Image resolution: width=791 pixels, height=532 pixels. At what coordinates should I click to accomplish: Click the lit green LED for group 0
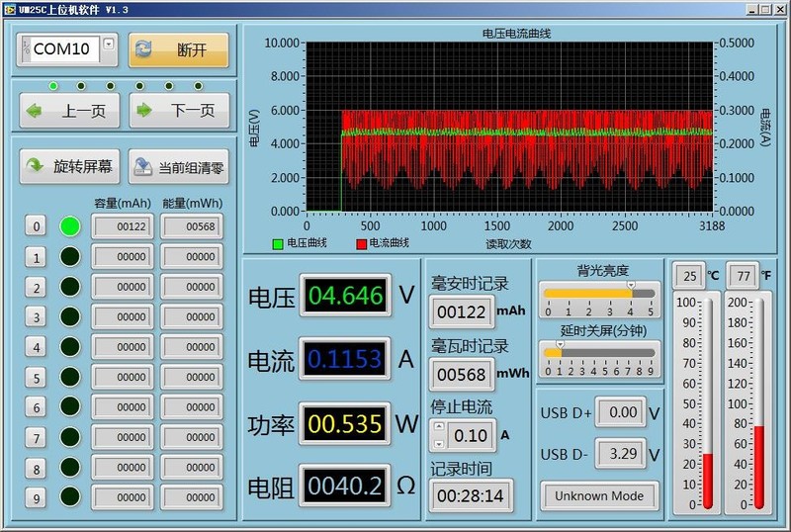69,226
